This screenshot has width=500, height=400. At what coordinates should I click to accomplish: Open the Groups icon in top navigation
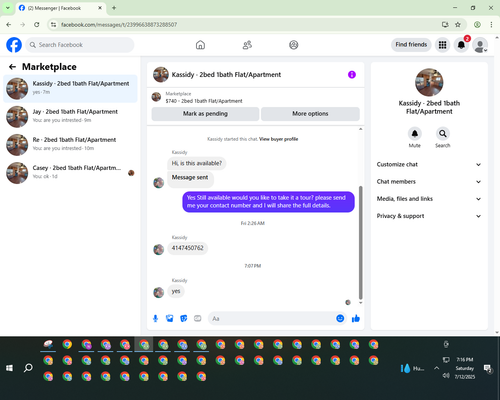[294, 45]
